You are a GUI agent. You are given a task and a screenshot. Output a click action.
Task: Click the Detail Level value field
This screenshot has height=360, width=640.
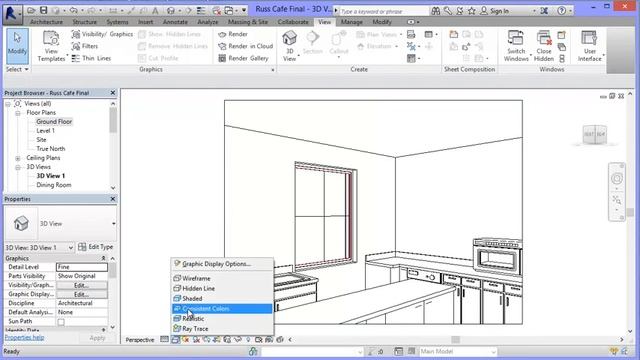pos(82,267)
